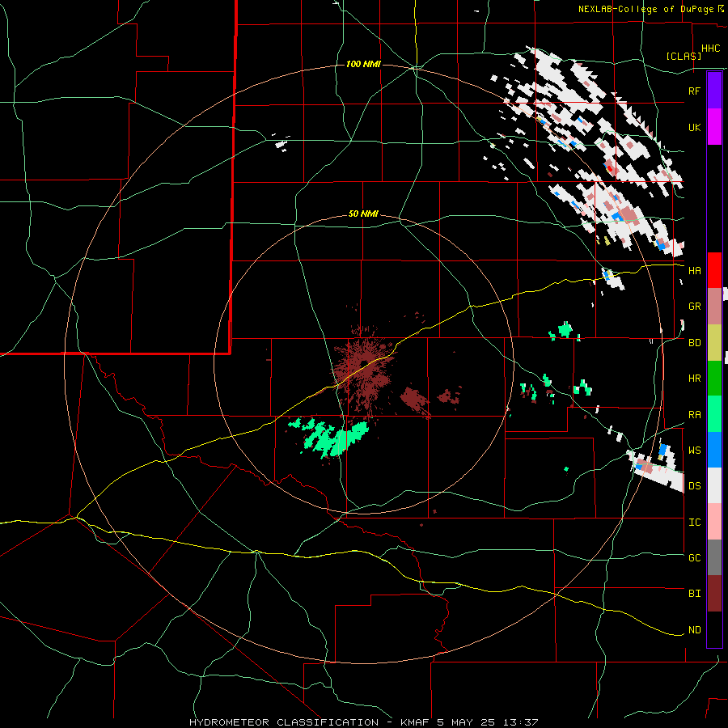
Task: Click the IC legend label
Action: [x=694, y=523]
